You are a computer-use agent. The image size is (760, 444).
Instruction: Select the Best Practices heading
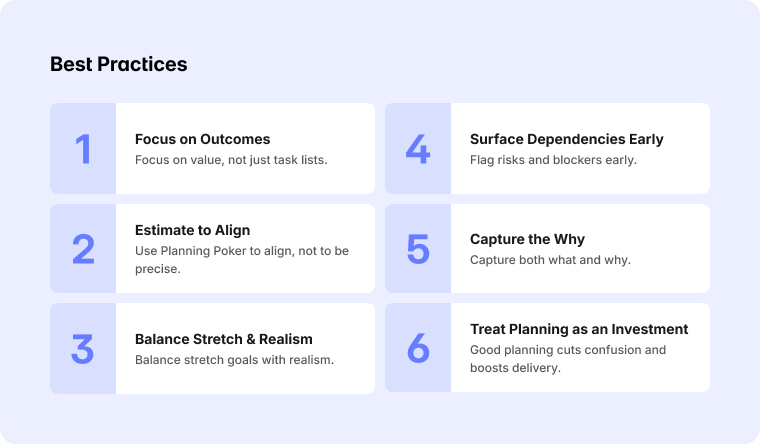119,64
